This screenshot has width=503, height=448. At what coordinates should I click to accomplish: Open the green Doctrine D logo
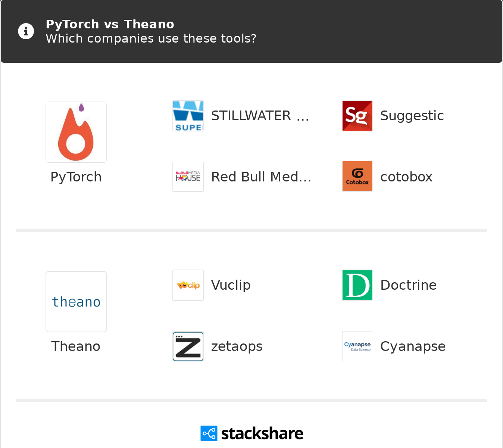[357, 285]
